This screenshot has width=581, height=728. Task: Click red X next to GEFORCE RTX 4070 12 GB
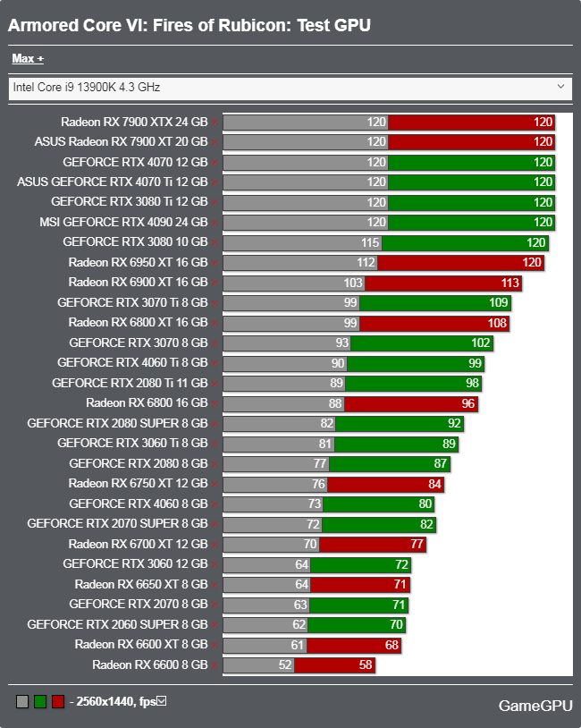[x=215, y=163]
